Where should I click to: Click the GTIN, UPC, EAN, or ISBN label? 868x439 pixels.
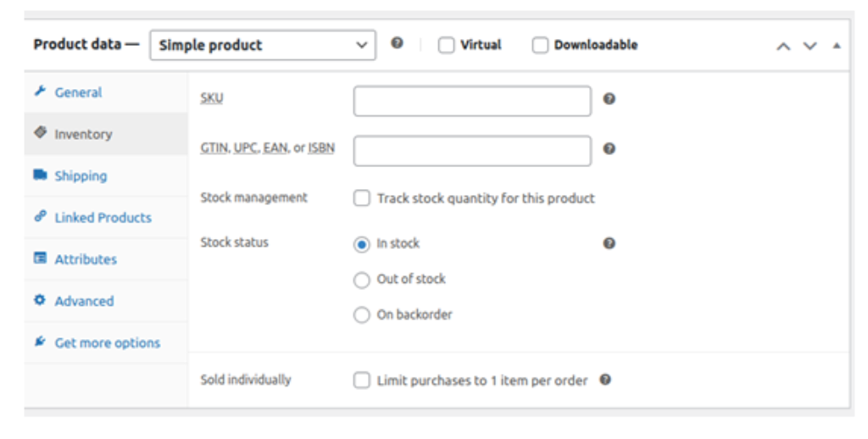click(267, 147)
